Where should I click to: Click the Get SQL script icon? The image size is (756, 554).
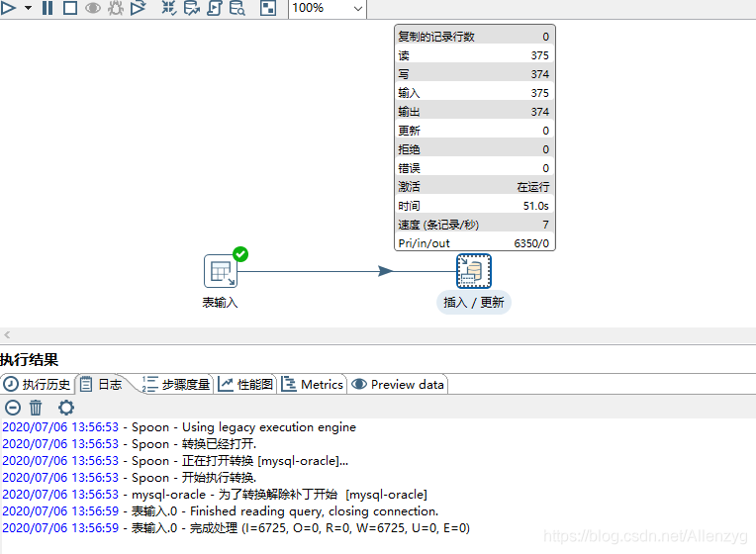click(214, 8)
